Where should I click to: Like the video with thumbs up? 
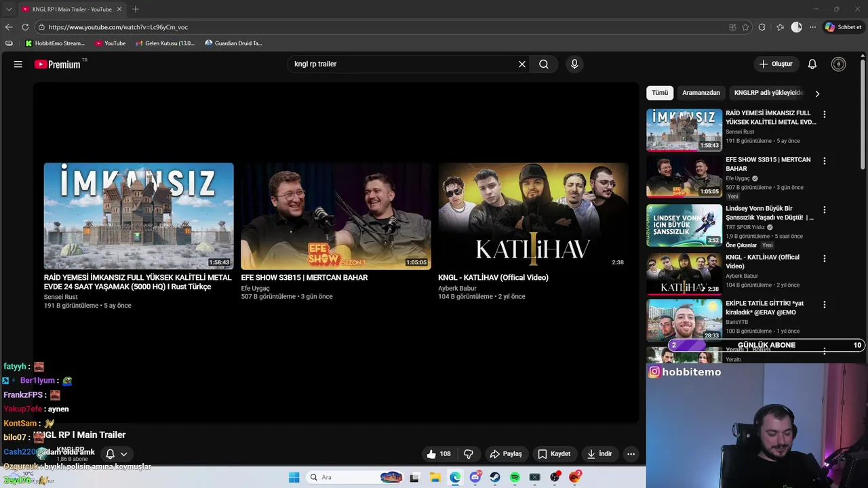point(439,454)
